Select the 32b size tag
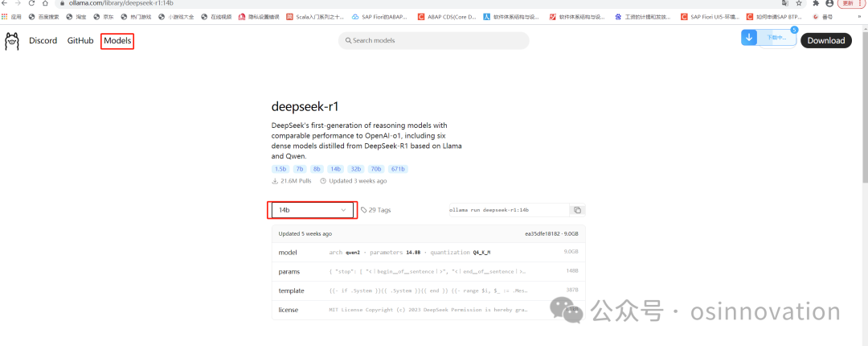868x346 pixels. coord(355,169)
